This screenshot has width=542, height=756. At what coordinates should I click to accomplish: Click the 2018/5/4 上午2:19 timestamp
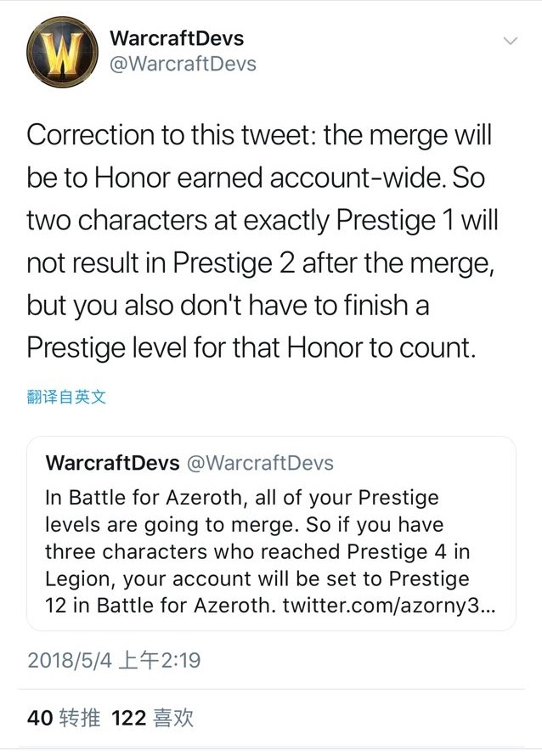pos(114,660)
